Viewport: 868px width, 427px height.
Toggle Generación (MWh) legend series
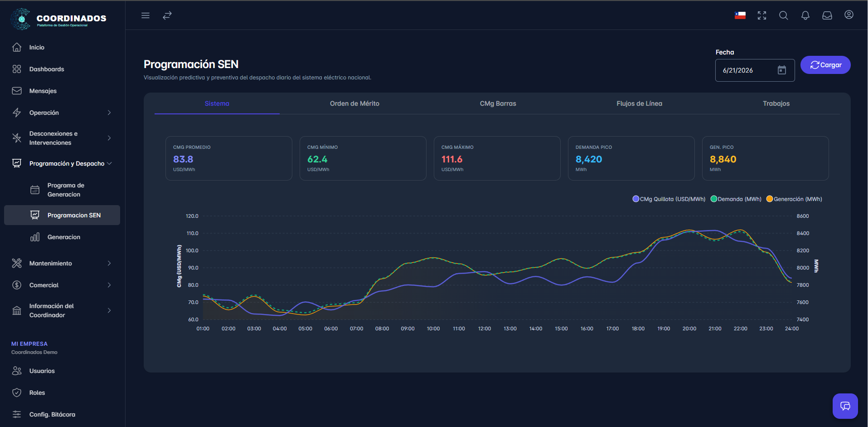point(794,199)
